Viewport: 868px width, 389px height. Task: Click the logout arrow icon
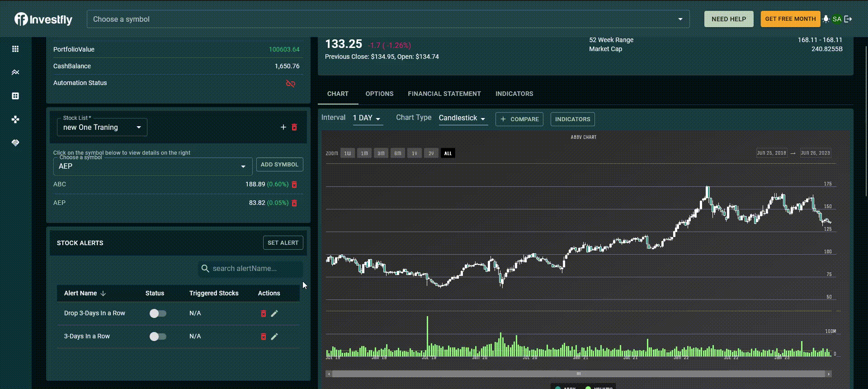click(848, 19)
